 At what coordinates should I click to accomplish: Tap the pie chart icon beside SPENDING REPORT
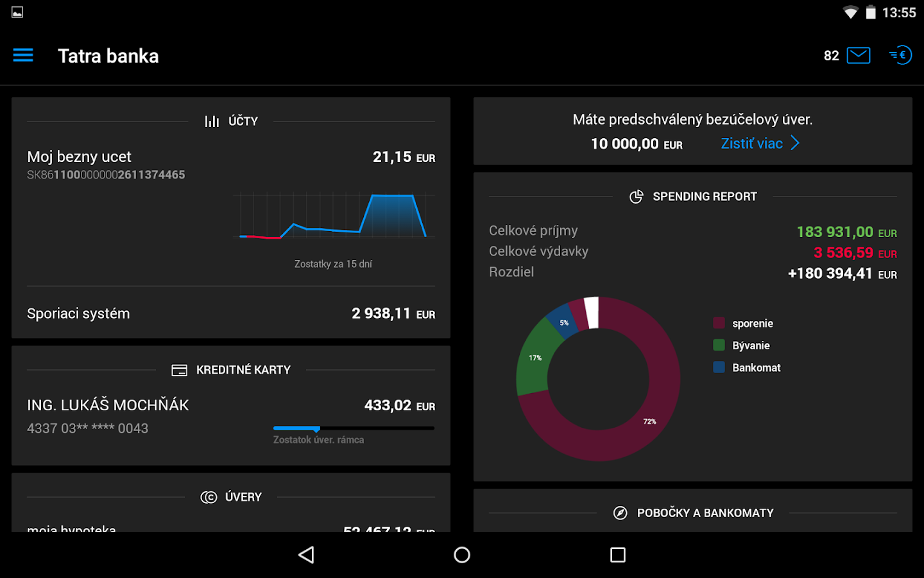(637, 197)
